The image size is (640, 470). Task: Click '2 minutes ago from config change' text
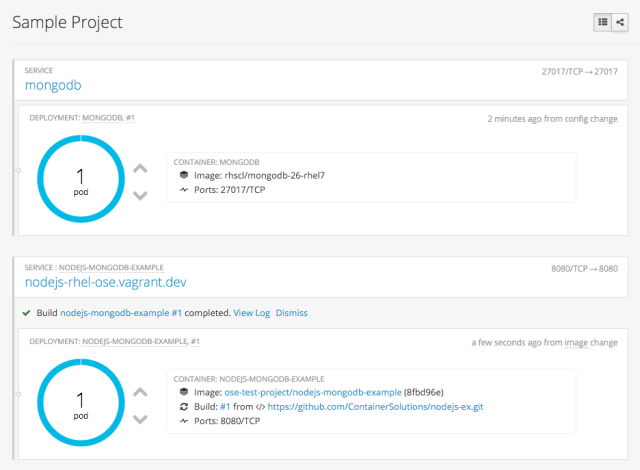[552, 119]
